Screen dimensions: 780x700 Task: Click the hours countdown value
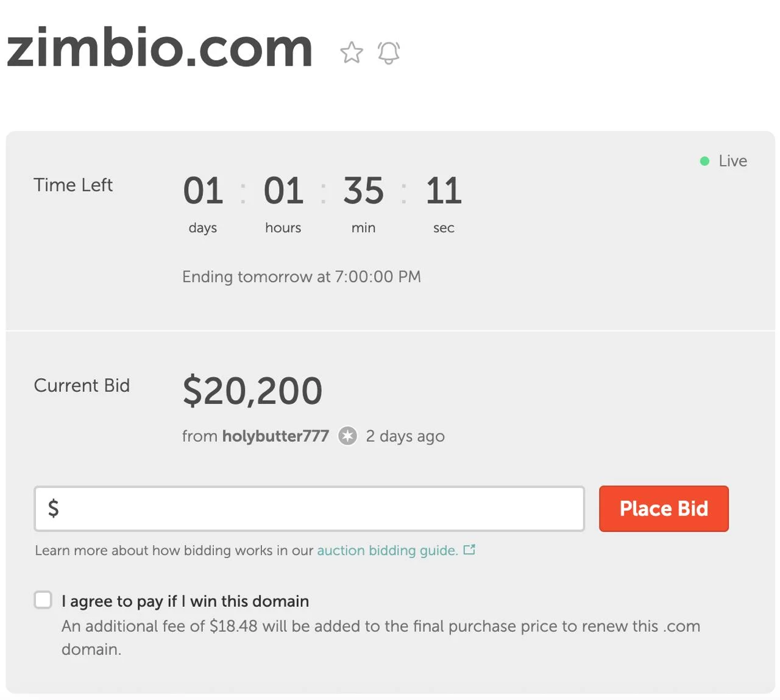(283, 191)
